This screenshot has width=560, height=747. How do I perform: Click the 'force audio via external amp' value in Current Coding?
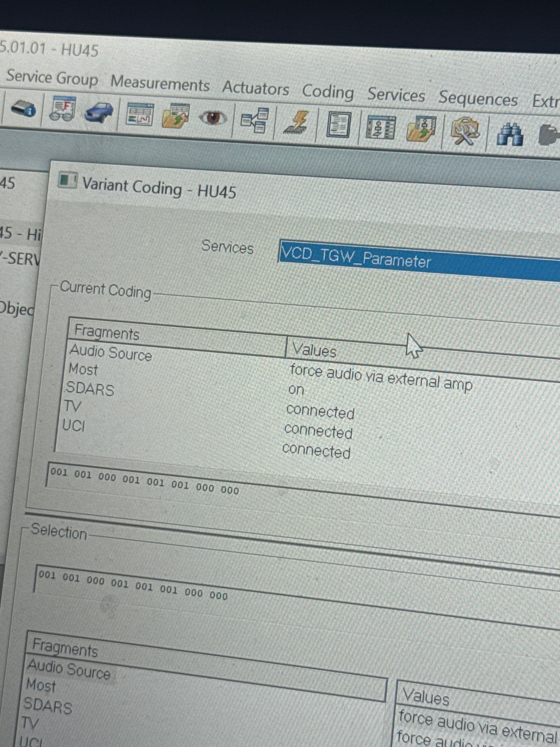click(x=381, y=378)
